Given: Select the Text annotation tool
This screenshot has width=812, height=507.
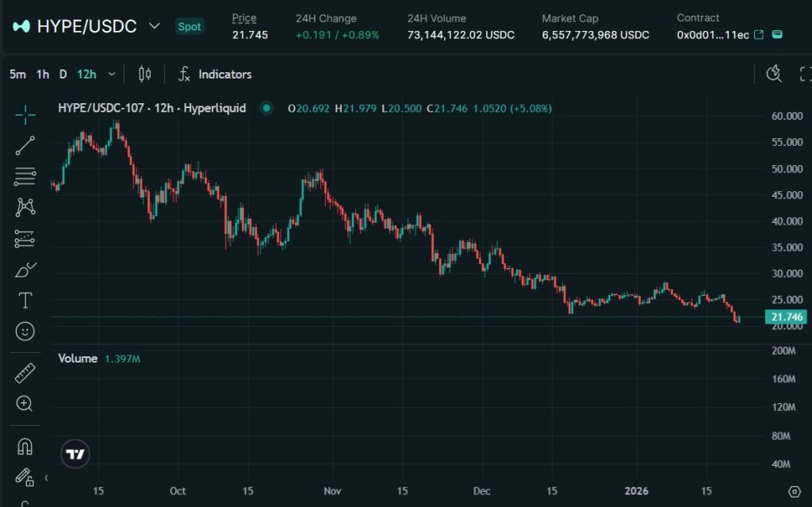Looking at the screenshot, I should point(25,301).
